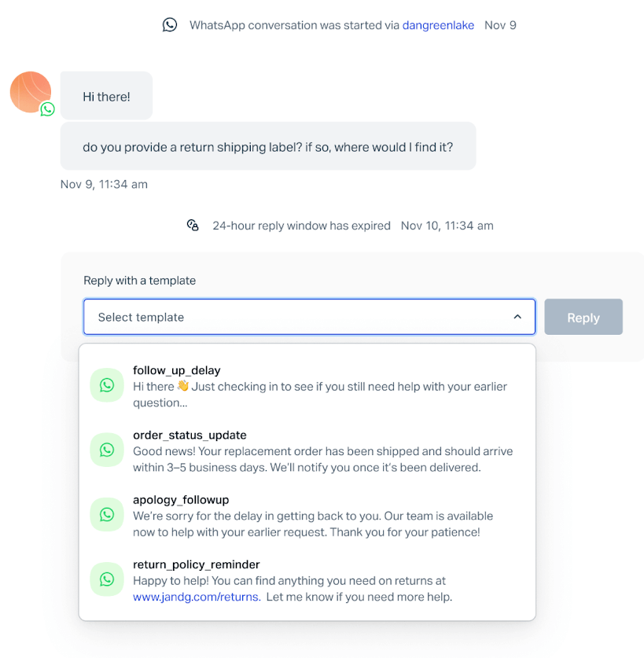This screenshot has width=644, height=658.
Task: Click the orange customer avatar
Action: tap(31, 92)
